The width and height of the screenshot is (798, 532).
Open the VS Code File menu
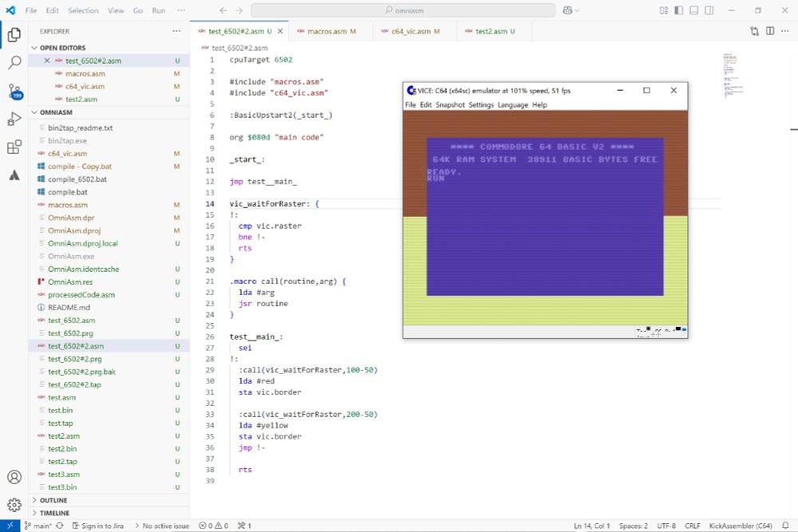click(x=31, y=10)
